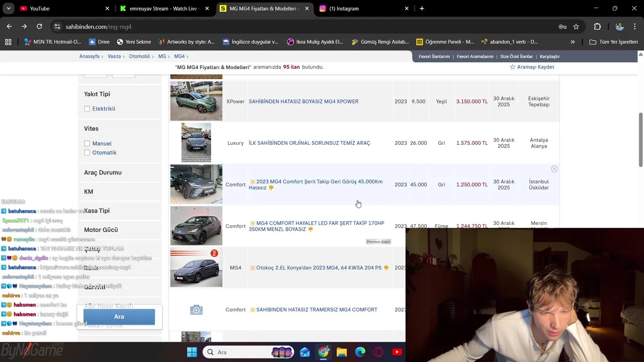Click the password key icon in address bar
This screenshot has width=644, height=362.
[x=562, y=27]
